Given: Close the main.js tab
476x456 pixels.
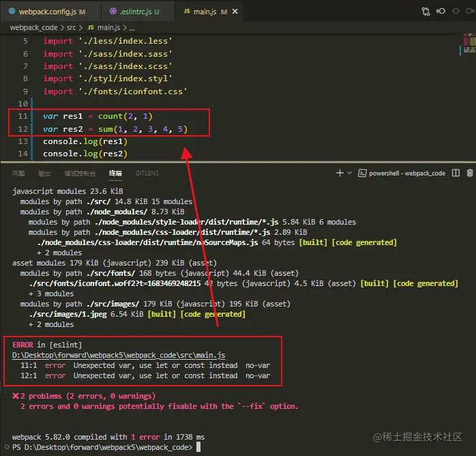Looking at the screenshot, I should point(235,12).
